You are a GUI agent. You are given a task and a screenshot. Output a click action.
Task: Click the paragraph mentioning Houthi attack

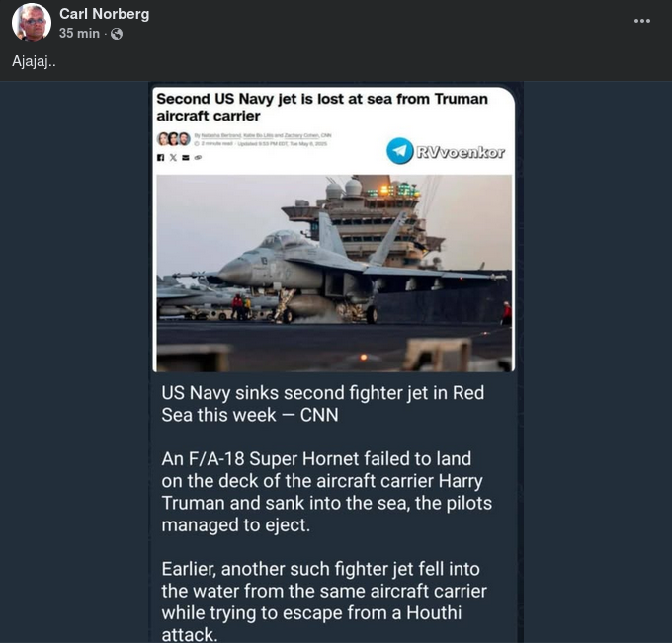(324, 603)
